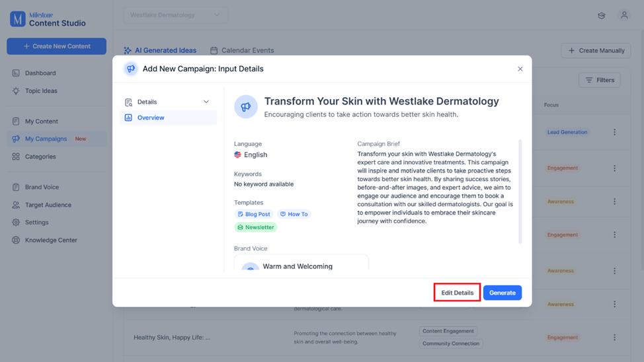This screenshot has height=362, width=644.
Task: Click the Edit Details button
Action: pos(457,293)
